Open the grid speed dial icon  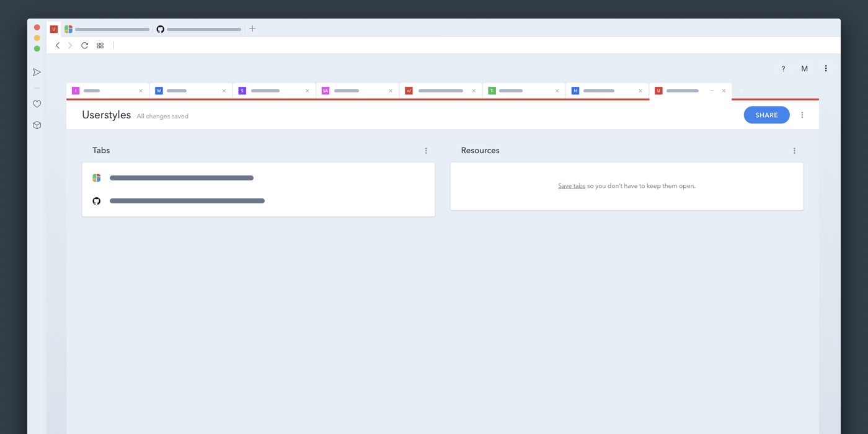point(100,45)
